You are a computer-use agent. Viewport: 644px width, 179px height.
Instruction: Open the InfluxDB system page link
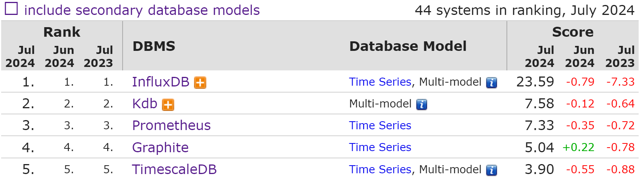click(160, 82)
